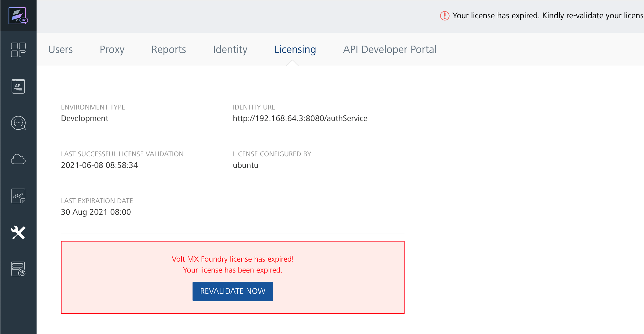Switch to the Users tab
644x334 pixels.
60,49
